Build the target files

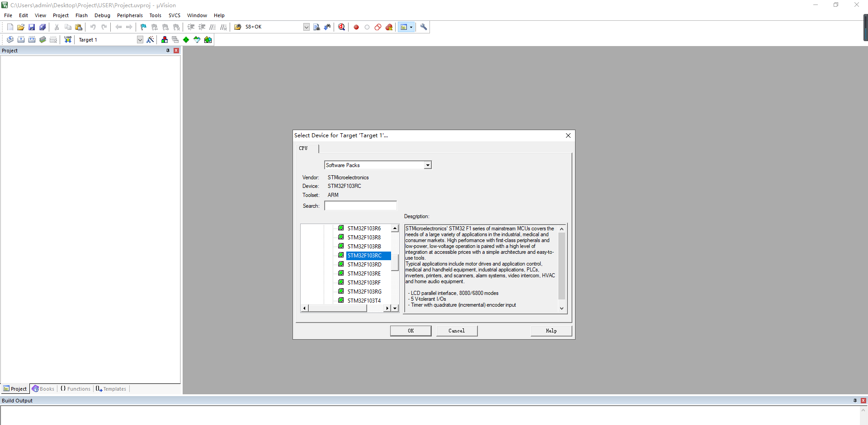[x=21, y=40]
